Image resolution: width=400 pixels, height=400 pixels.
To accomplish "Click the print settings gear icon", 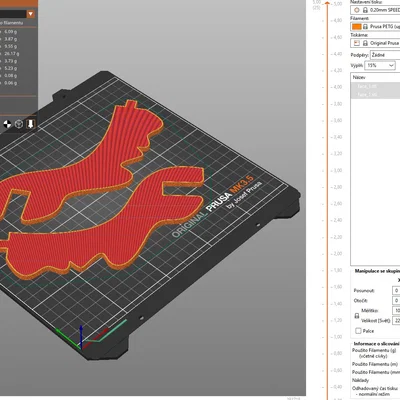I will (x=357, y=10).
